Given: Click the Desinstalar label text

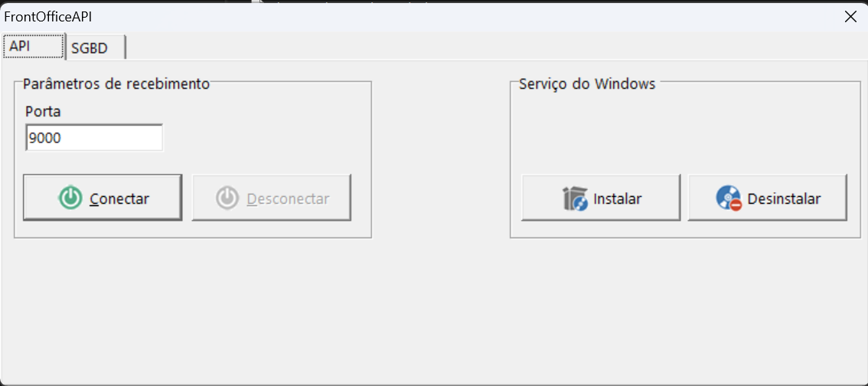Looking at the screenshot, I should [x=784, y=199].
